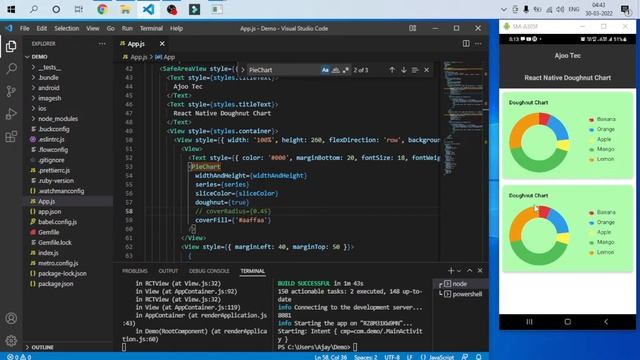The image size is (640, 360).
Task: Toggle Match Case in find widget
Action: (x=325, y=70)
